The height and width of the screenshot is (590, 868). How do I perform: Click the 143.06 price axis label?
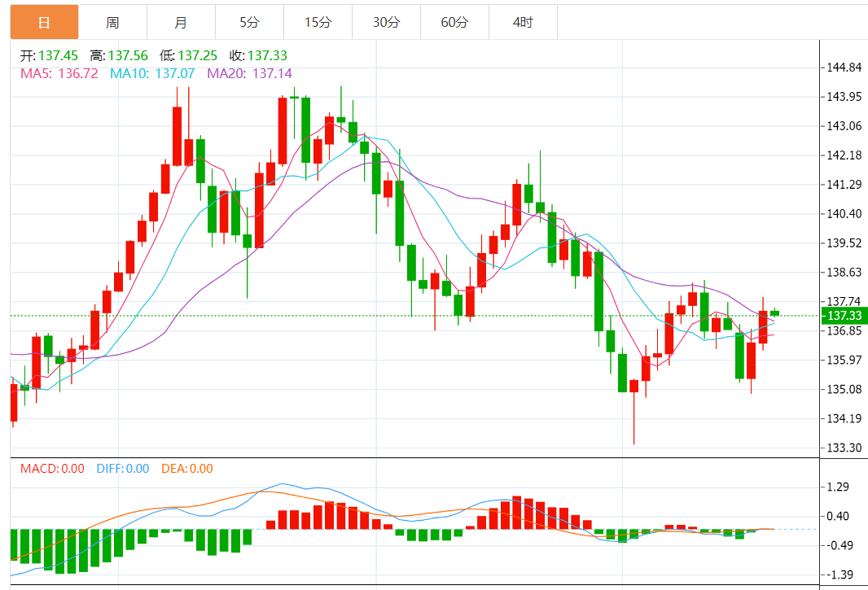(x=844, y=126)
